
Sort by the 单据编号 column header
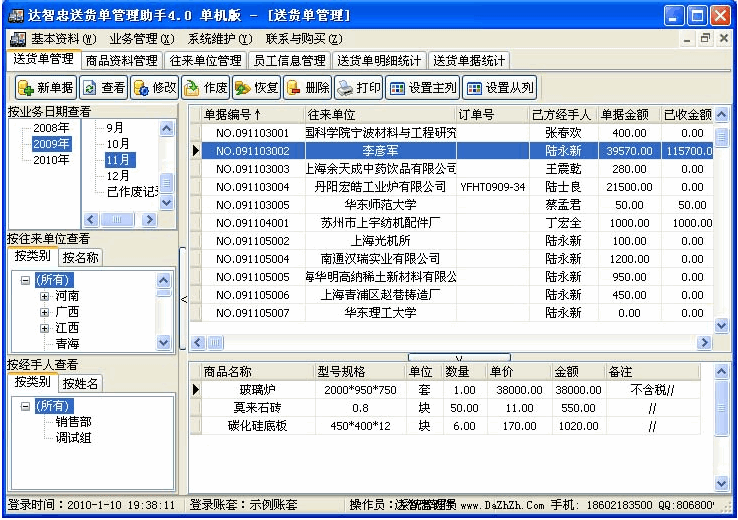pos(253,114)
